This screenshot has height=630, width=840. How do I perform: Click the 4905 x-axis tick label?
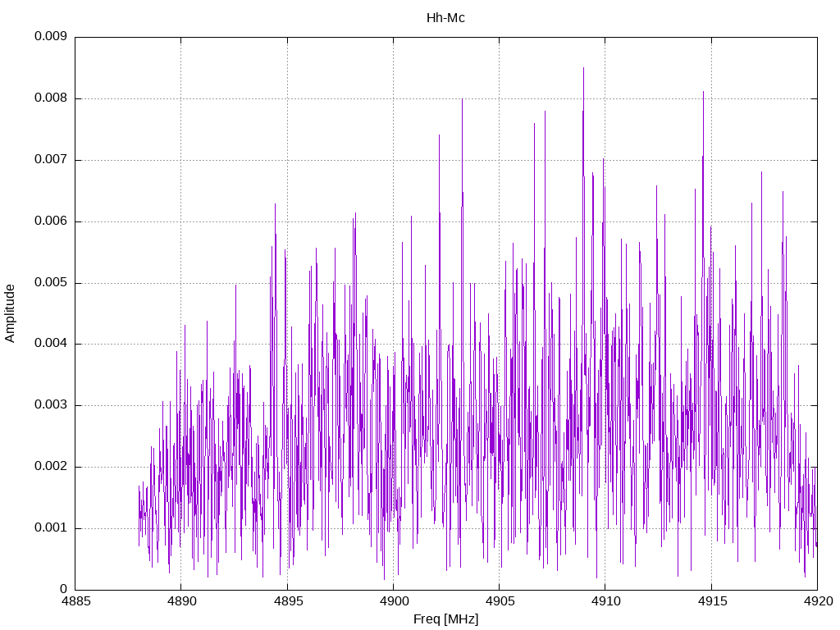coord(500,601)
